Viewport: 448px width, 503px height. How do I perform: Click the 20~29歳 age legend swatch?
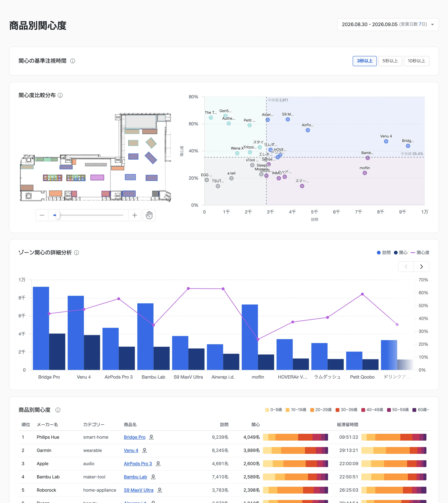(x=312, y=410)
